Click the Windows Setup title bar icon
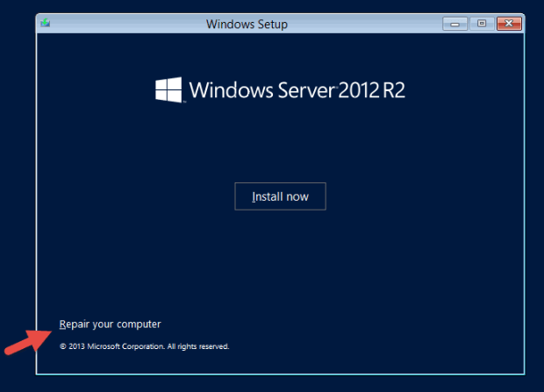Screen dimensions: 544x392 coord(46,24)
